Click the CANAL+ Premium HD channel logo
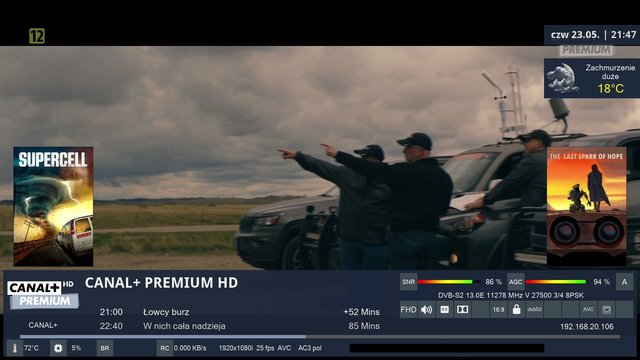This screenshot has height=360, width=640. coord(42,294)
